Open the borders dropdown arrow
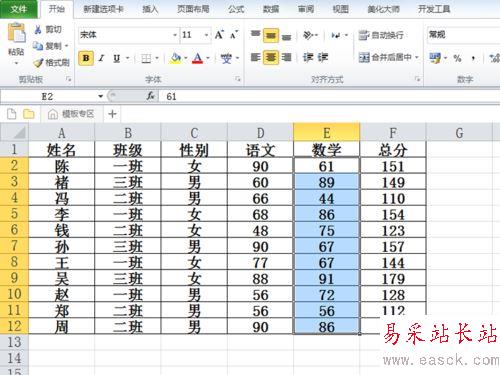Screen dimensions: 500x375 [157, 59]
